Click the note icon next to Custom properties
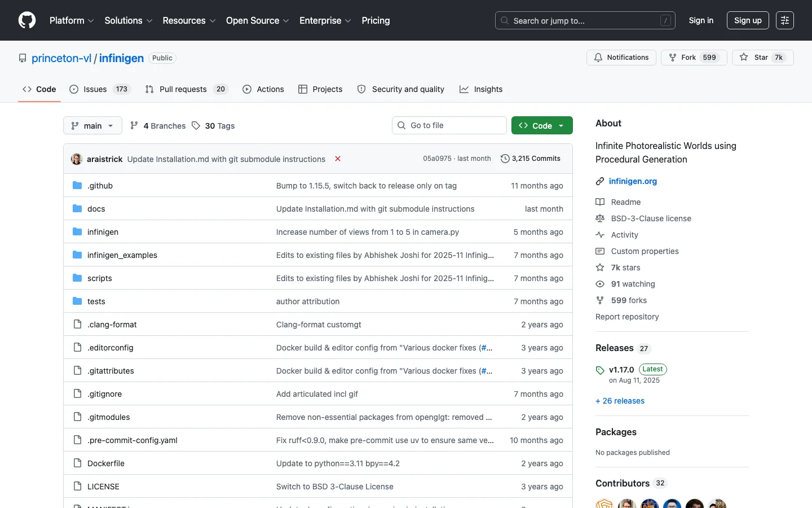 pyautogui.click(x=600, y=251)
